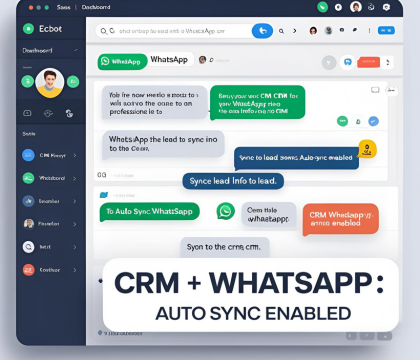Expand the chevron of the red-orange icon row
This screenshot has width=420, height=360.
pos(75,270)
